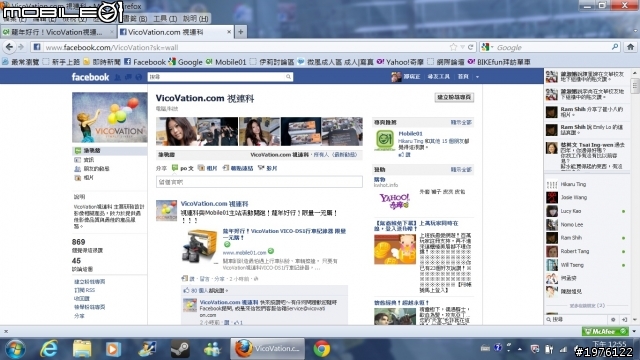The width and height of the screenshot is (640, 360).
Task: Choose the po文 status share option
Action: (182, 168)
